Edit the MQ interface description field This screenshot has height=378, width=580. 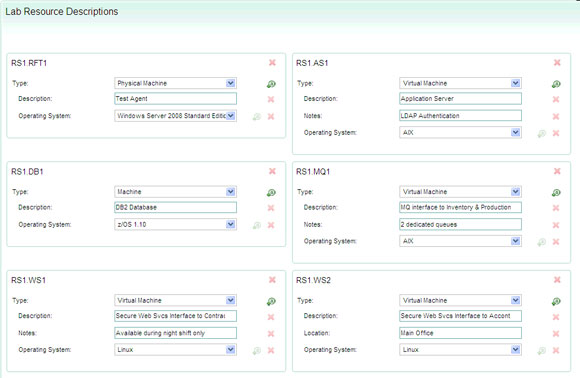461,207
